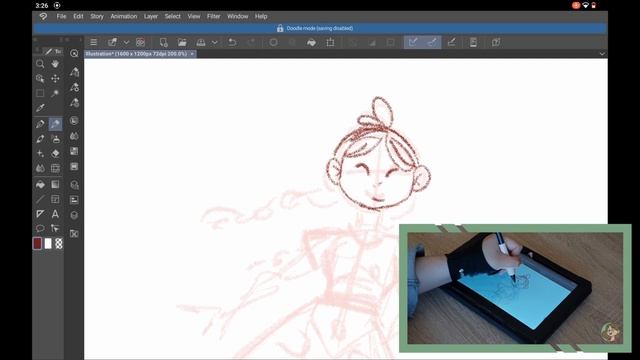The image size is (640, 360).
Task: Open the File menu
Action: pos(61,16)
